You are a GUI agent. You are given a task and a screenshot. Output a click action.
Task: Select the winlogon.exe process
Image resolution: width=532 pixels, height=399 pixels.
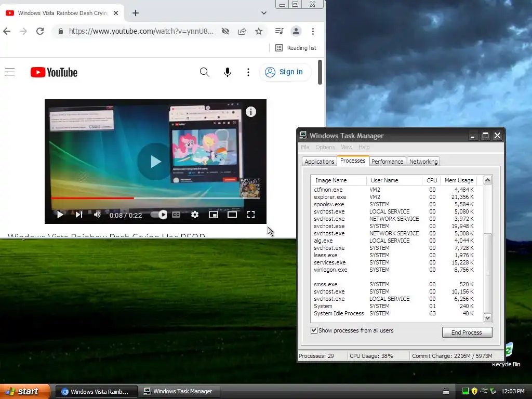[x=394, y=270]
